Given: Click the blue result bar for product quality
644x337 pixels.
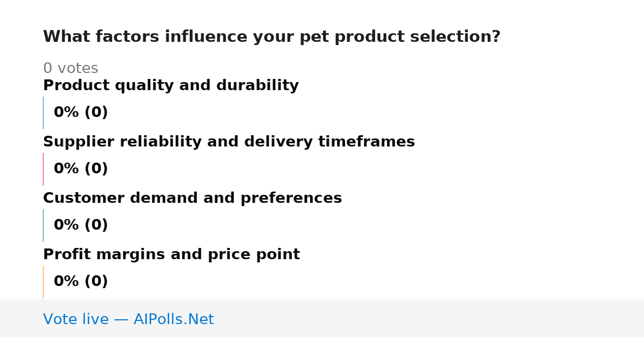Looking at the screenshot, I should pos(43,113).
